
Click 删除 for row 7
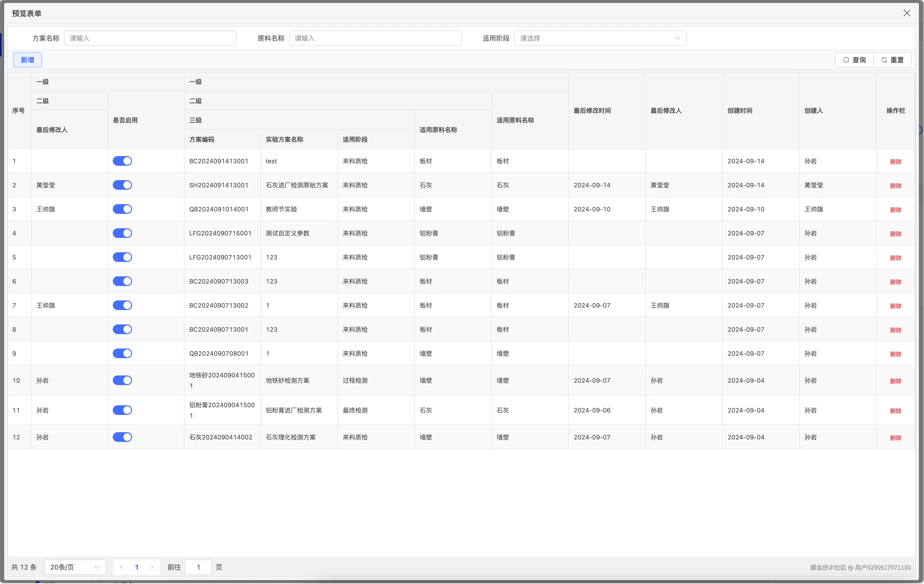pos(895,306)
